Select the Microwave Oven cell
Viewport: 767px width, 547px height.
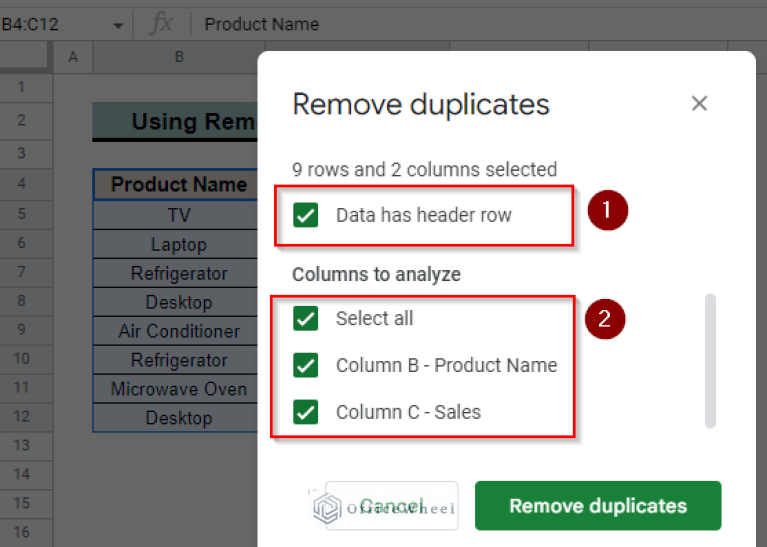178,389
